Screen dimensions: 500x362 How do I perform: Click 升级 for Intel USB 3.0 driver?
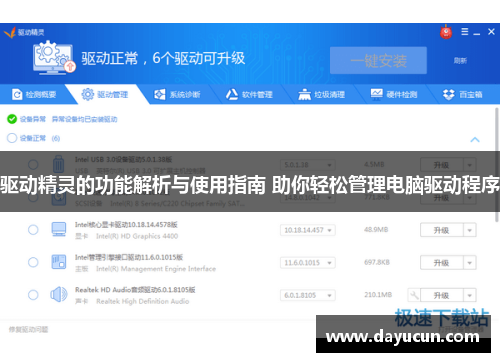(442, 165)
